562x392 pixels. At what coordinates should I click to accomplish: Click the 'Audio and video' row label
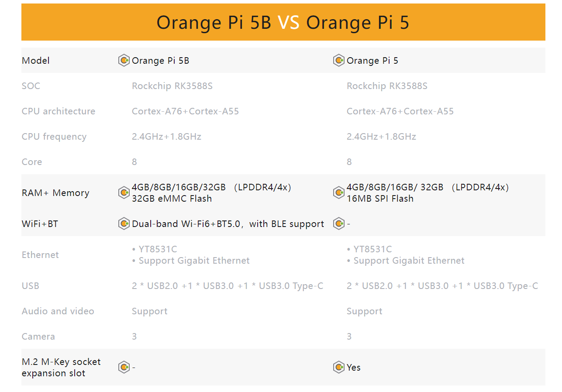pyautogui.click(x=58, y=311)
